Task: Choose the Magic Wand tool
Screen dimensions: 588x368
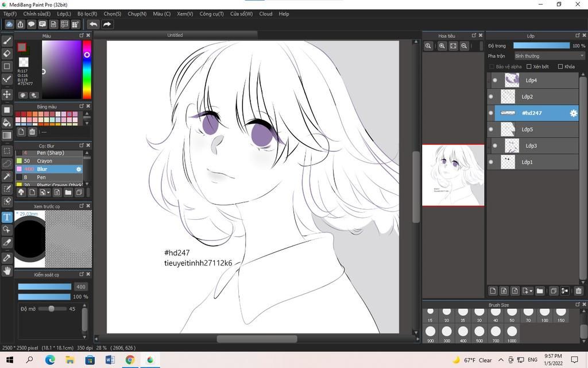Action: [x=7, y=176]
